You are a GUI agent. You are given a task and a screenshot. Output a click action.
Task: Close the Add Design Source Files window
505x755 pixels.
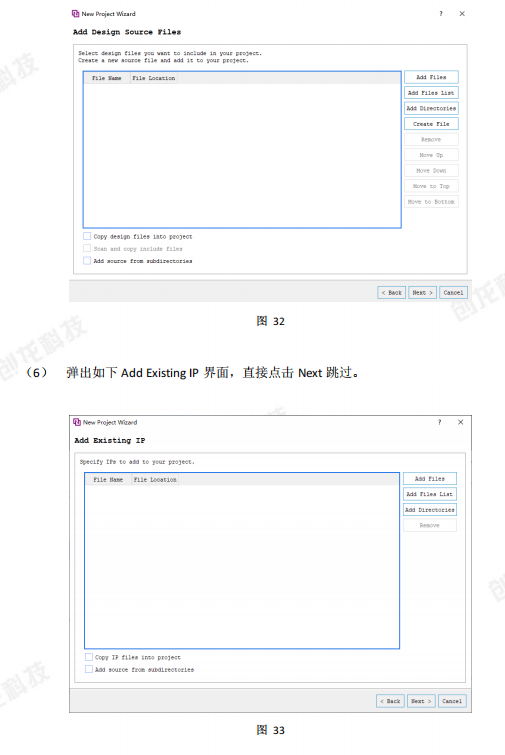[x=462, y=13]
